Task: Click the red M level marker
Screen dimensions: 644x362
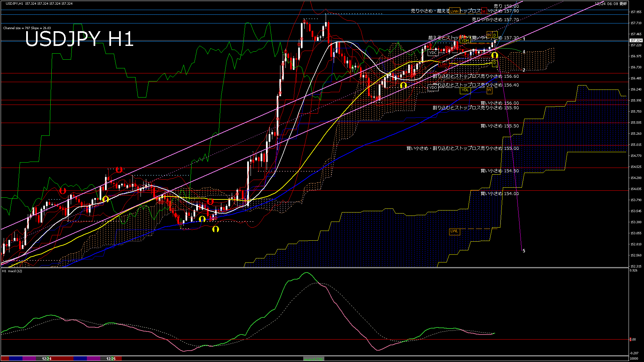Action: (x=484, y=11)
